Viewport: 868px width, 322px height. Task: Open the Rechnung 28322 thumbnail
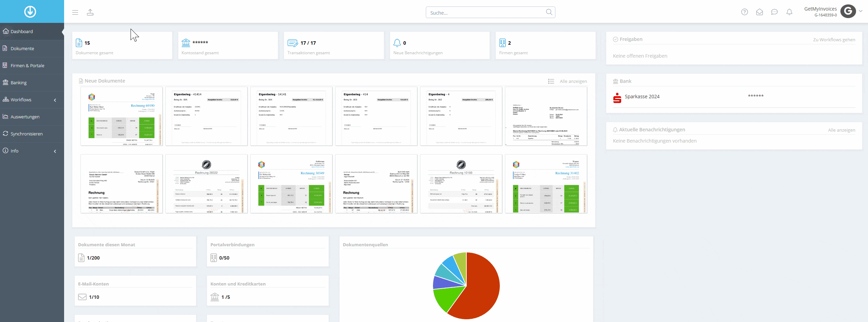(x=206, y=184)
